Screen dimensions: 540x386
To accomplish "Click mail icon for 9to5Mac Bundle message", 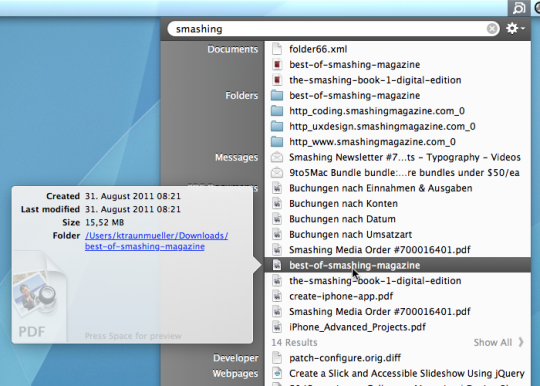I will coord(277,173).
